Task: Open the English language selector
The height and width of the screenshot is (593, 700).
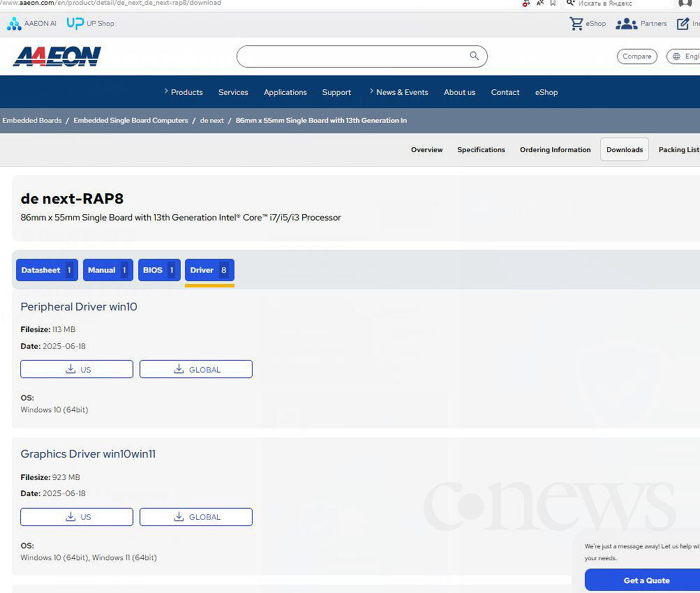Action: pyautogui.click(x=683, y=57)
